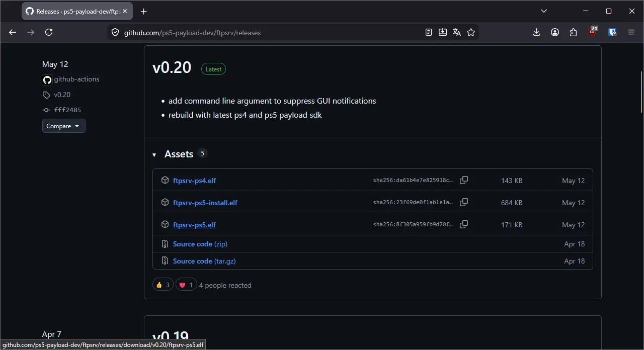Image resolution: width=644 pixels, height=350 pixels.
Task: Download ftpsrv-ps4.elf
Action: point(194,181)
